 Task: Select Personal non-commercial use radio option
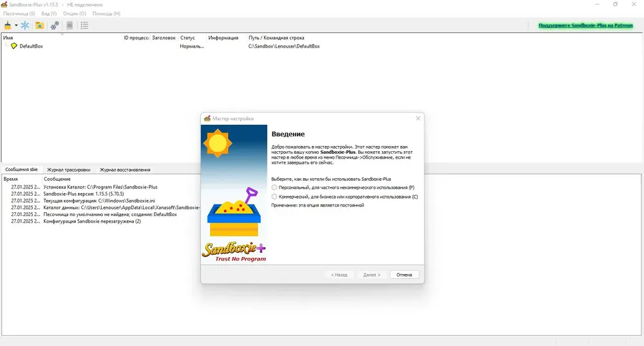point(274,187)
